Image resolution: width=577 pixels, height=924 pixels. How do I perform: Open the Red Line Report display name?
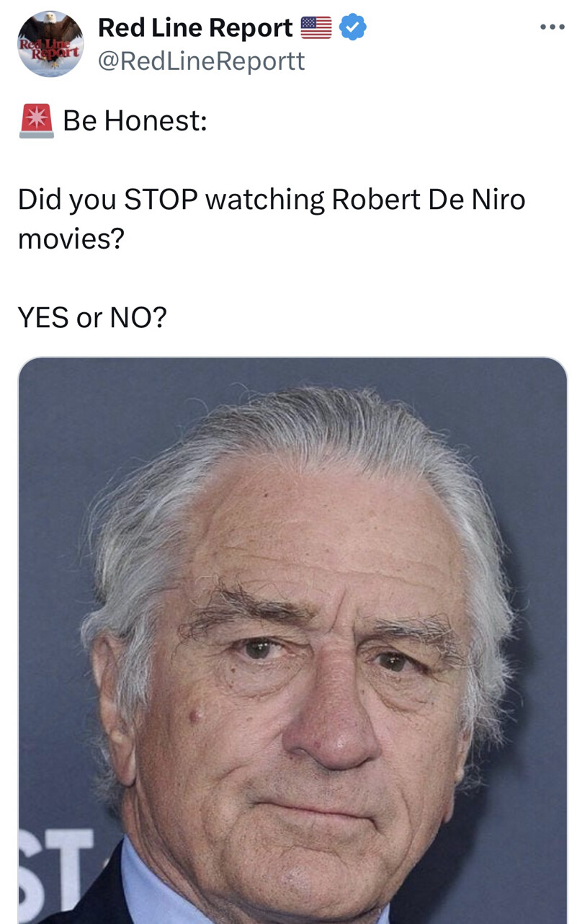[x=195, y=28]
